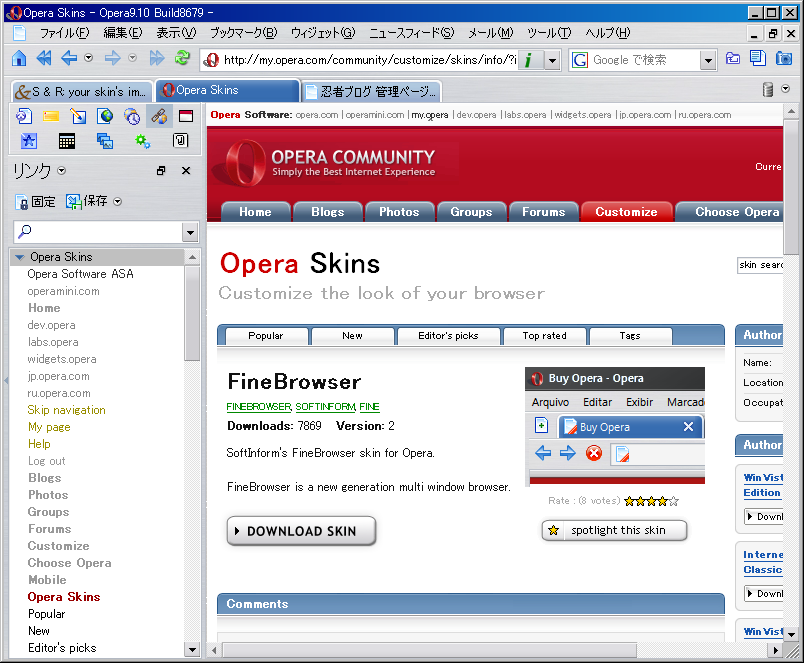Open the tab bar options dropdown

[x=786, y=89]
